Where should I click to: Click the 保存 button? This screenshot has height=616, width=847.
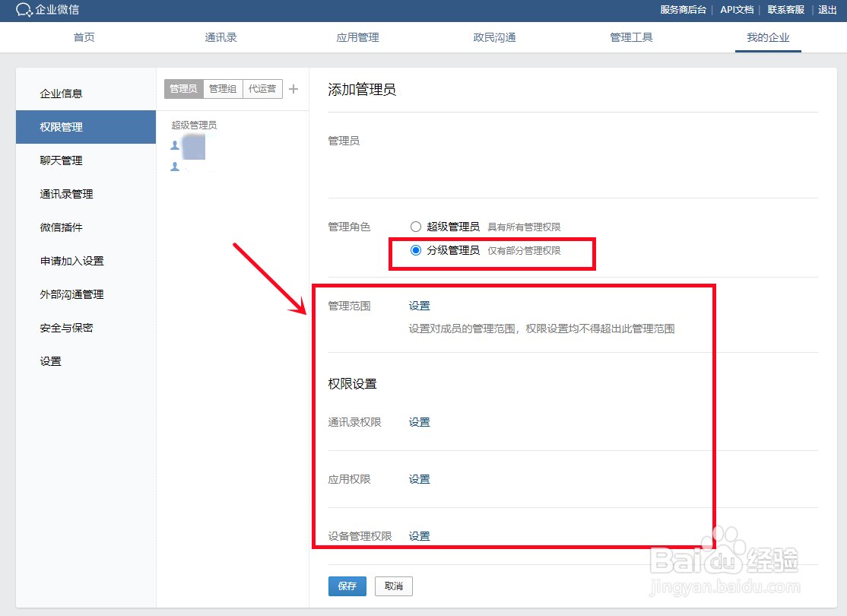coord(347,586)
